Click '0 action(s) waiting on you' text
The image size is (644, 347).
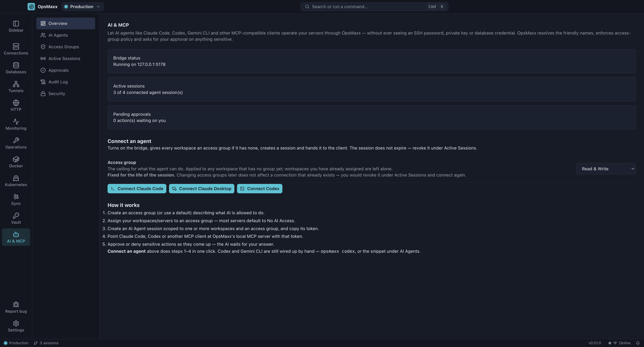pyautogui.click(x=139, y=121)
